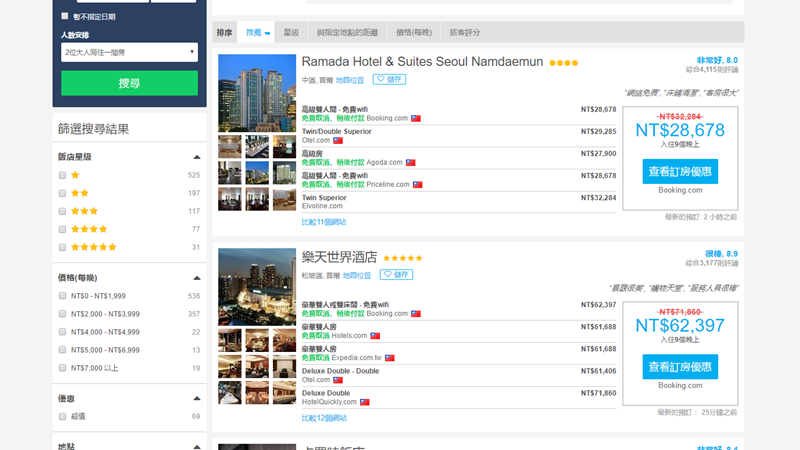Open the 樂天世界酒店 hotel title
800x450 pixels.
[x=339, y=257]
